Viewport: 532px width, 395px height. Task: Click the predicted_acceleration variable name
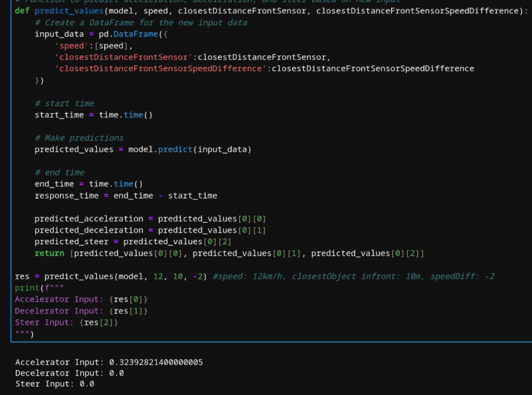point(89,219)
